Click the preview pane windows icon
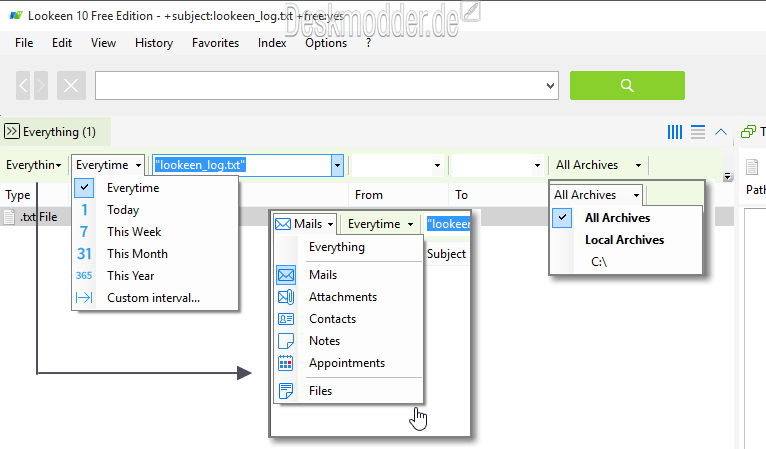766x449 pixels. click(748, 132)
